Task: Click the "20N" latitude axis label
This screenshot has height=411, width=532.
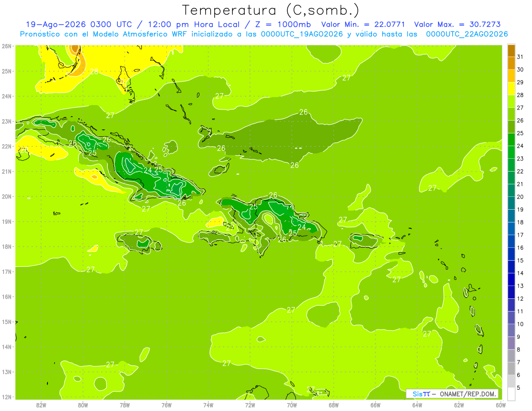Action: 6,196
